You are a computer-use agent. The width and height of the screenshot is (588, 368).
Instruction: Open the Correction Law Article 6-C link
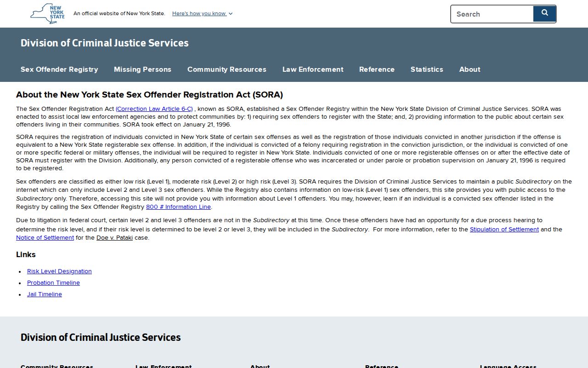[x=154, y=109]
